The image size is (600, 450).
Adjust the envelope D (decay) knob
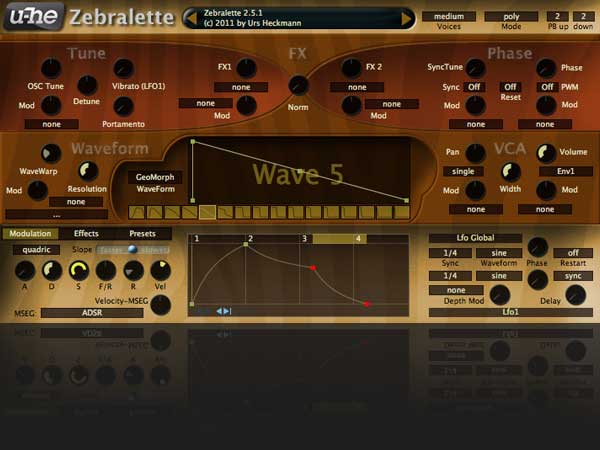point(52,271)
